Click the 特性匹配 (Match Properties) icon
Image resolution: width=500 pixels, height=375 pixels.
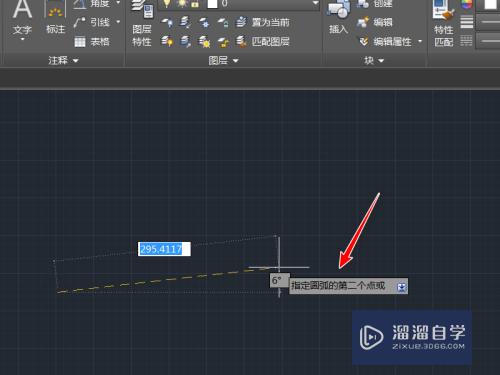[x=444, y=23]
